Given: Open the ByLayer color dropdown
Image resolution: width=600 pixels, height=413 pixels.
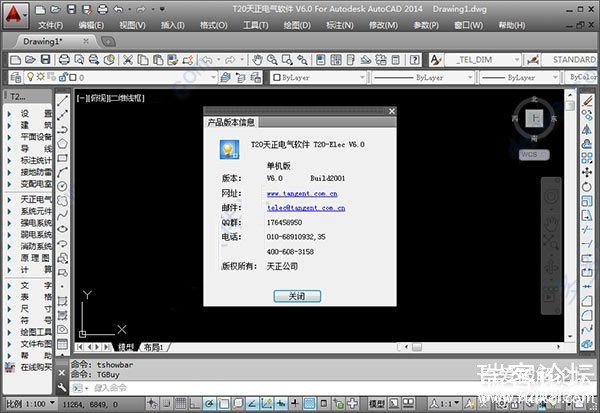Looking at the screenshot, I should [362, 78].
